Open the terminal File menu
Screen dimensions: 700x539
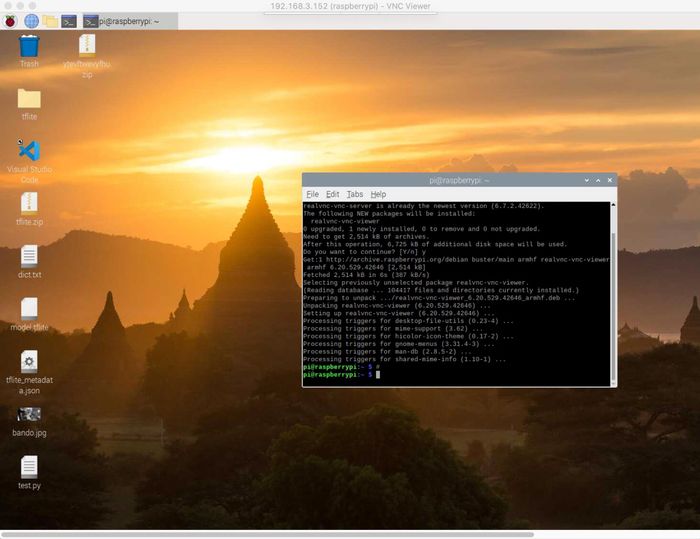(312, 194)
